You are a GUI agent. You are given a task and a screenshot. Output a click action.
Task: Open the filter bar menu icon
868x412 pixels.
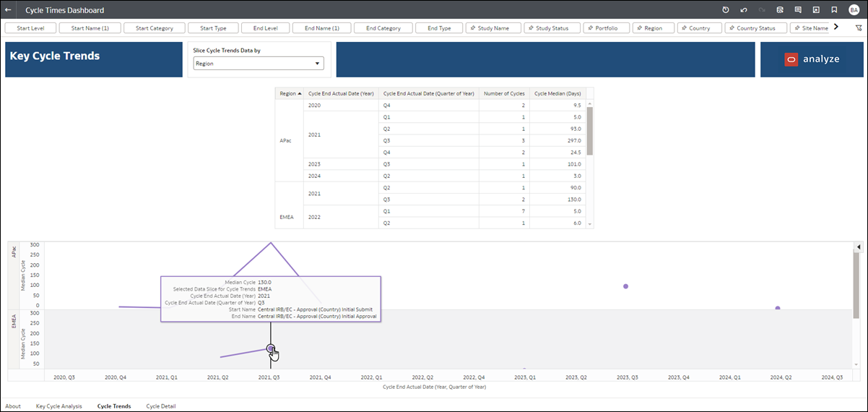point(859,28)
